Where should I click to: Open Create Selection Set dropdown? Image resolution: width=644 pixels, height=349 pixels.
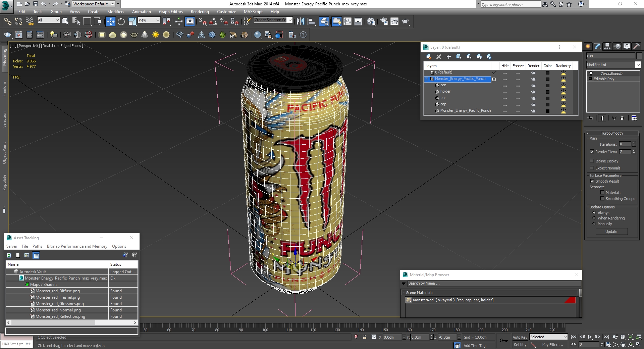pos(290,20)
